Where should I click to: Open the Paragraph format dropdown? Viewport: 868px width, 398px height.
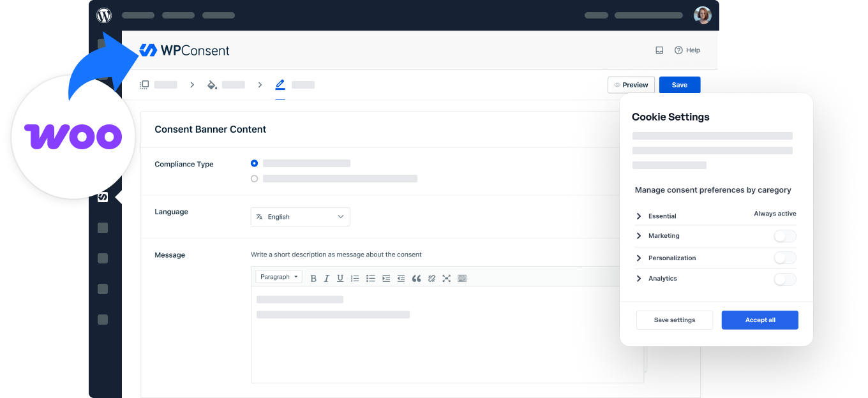coord(279,277)
